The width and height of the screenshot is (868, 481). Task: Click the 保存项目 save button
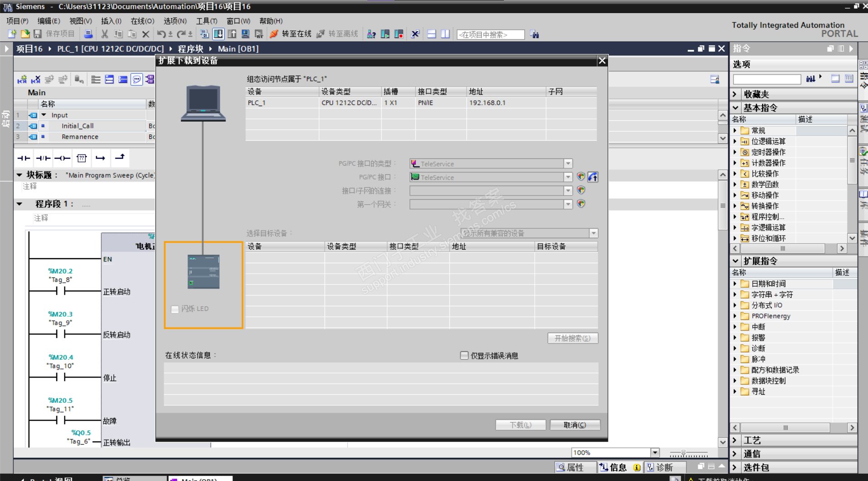(x=54, y=34)
